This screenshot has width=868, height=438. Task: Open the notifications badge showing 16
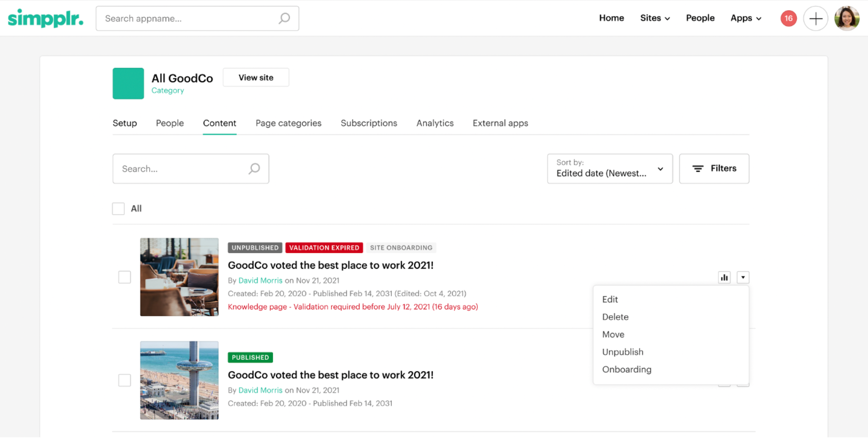[788, 18]
